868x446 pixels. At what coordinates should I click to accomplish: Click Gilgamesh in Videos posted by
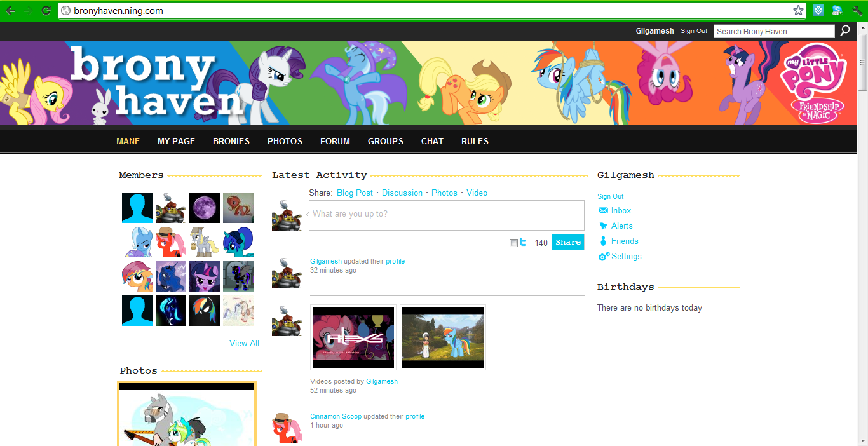point(382,381)
